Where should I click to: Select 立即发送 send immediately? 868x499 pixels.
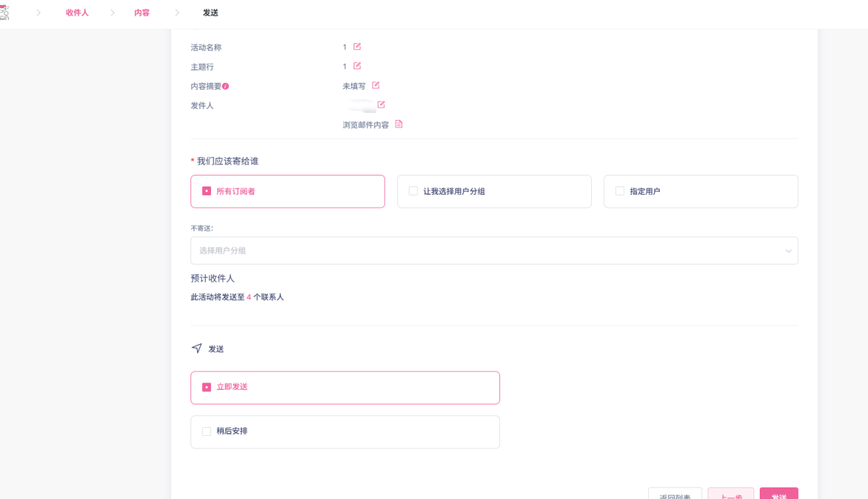click(345, 387)
